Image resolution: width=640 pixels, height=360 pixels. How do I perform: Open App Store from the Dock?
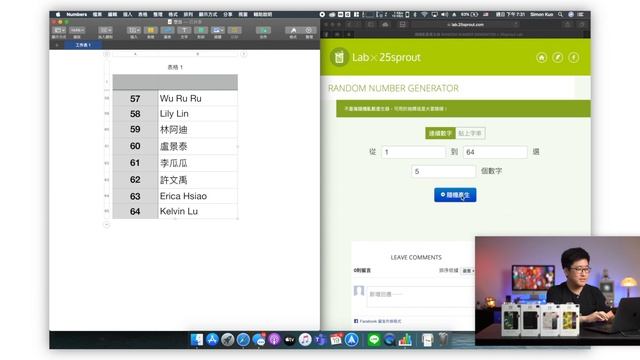click(212, 340)
